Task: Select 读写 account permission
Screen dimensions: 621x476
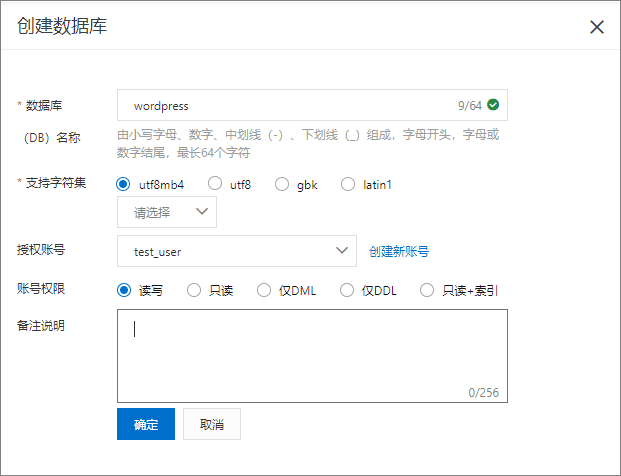Action: 124,290
